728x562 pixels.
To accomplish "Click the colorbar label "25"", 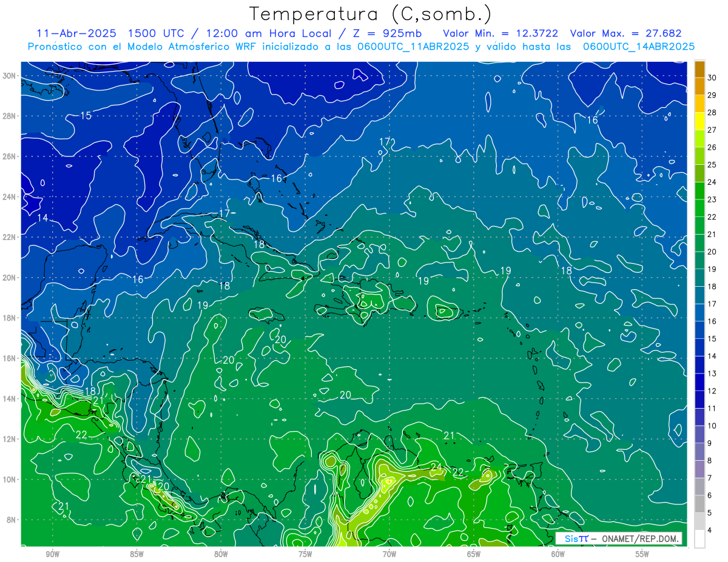I will point(712,165).
